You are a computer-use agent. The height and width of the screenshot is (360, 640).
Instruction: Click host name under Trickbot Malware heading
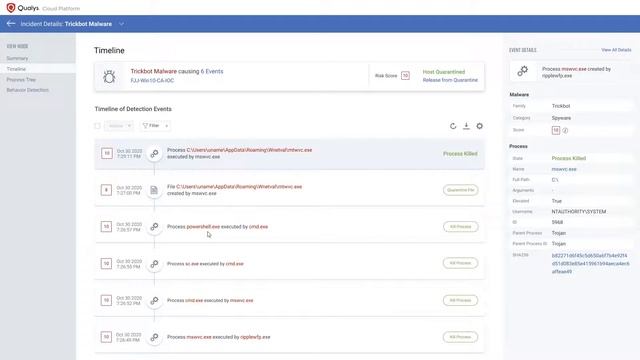click(x=152, y=80)
